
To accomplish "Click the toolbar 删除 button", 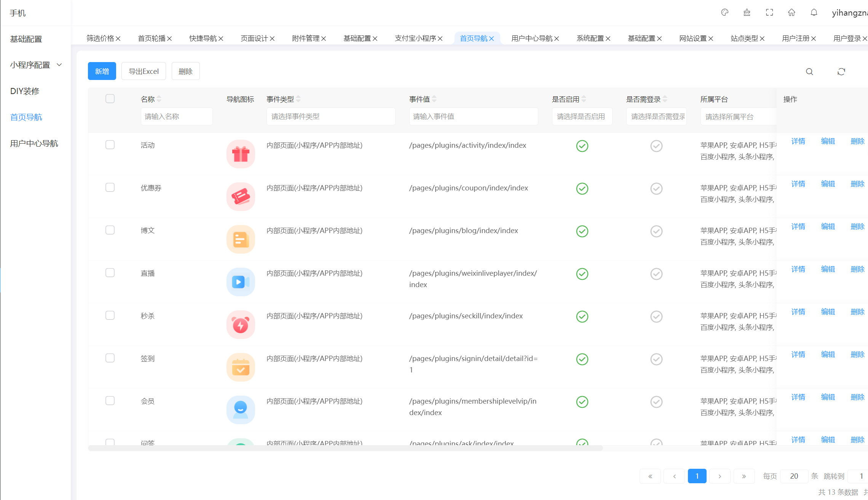I will (x=185, y=71).
